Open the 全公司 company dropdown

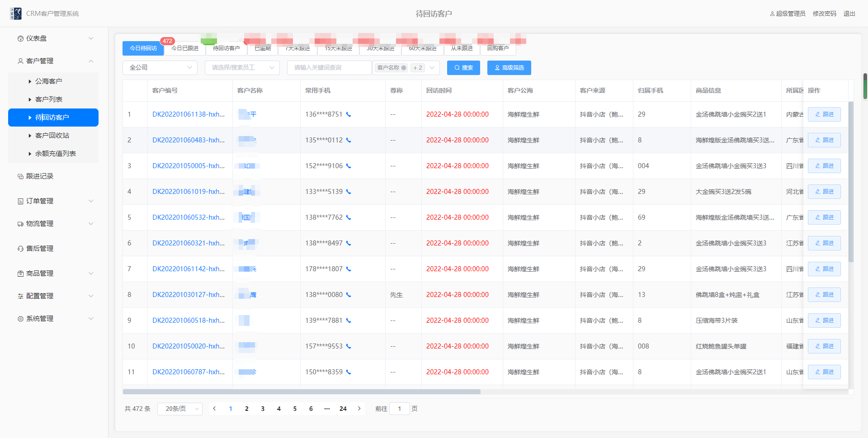pos(160,68)
